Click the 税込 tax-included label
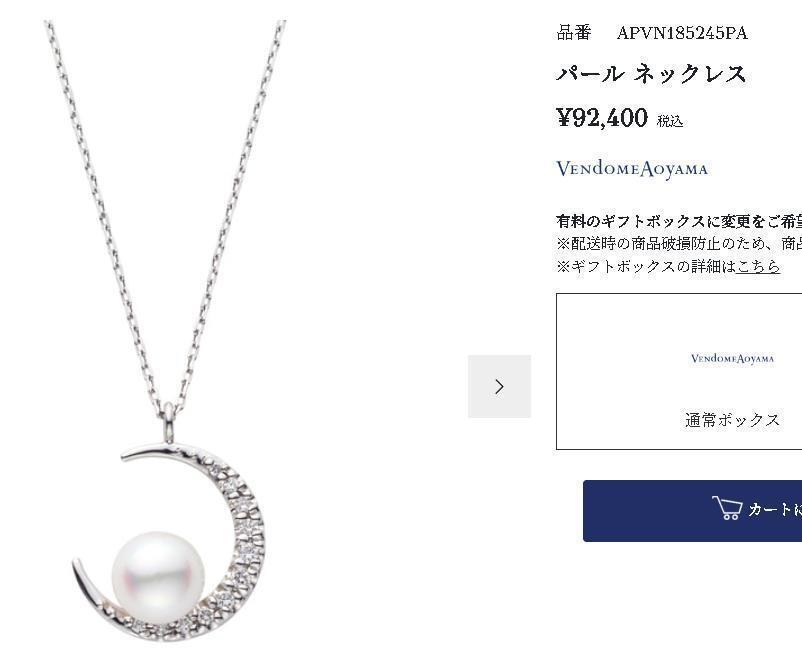 [x=670, y=121]
